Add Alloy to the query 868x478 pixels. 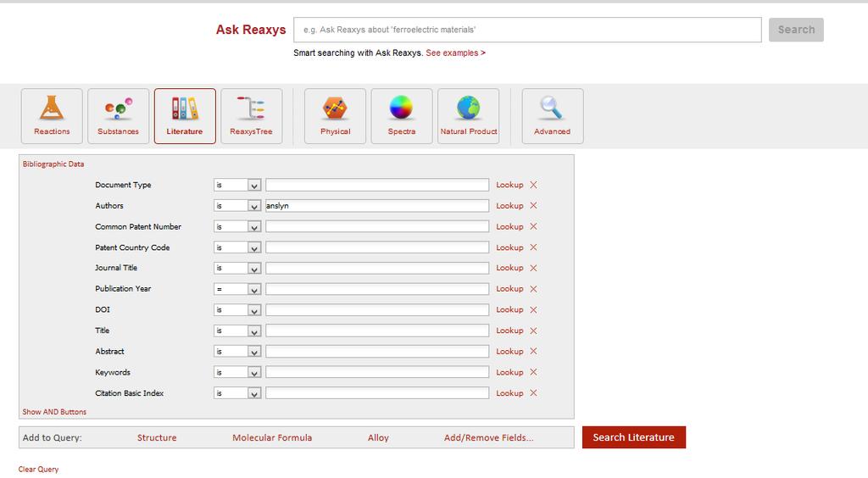pos(378,437)
